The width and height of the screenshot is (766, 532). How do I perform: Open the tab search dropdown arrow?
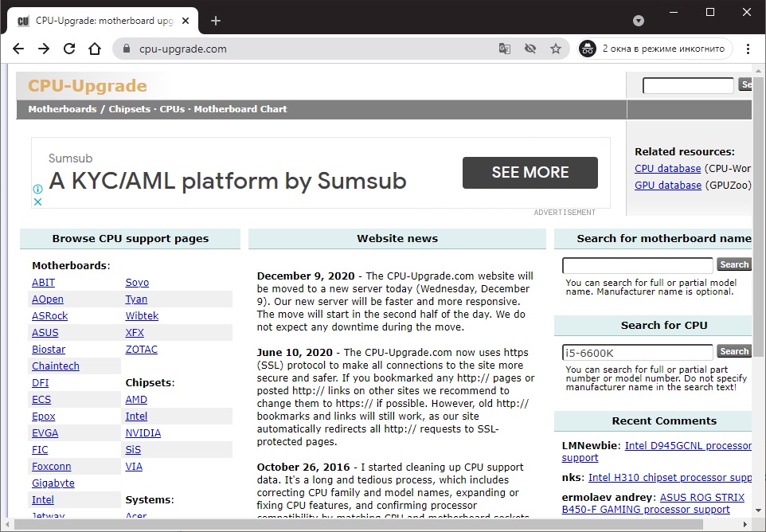pos(639,21)
